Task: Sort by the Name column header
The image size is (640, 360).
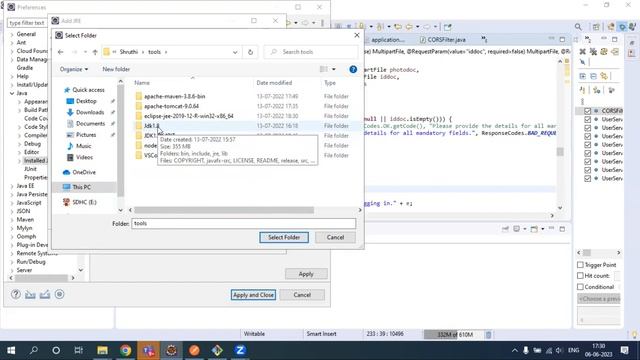Action: (x=142, y=83)
